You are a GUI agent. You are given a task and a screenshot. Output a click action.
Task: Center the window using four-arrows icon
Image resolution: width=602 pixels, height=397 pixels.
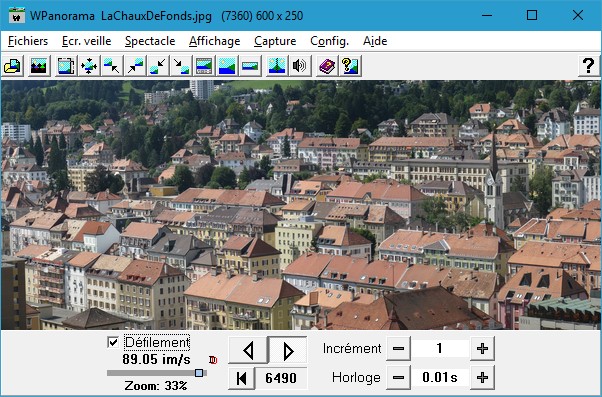point(89,66)
